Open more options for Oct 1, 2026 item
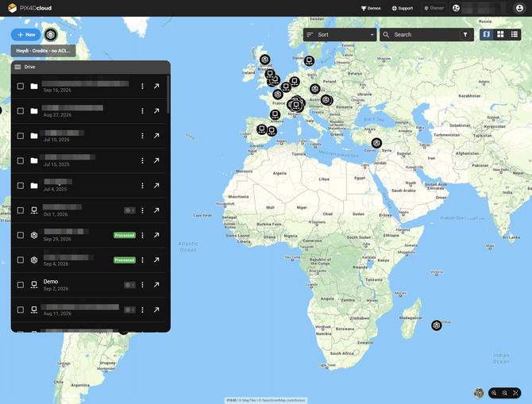This screenshot has width=532, height=404. point(142,210)
